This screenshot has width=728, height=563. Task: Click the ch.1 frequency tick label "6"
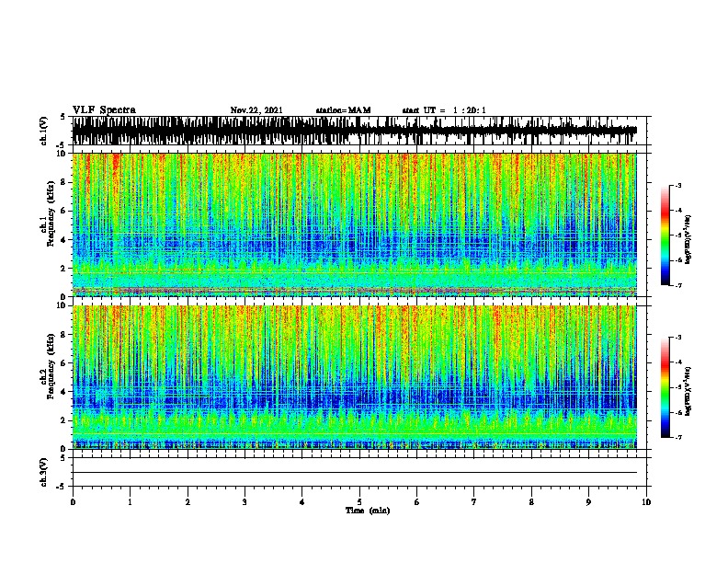click(x=63, y=211)
